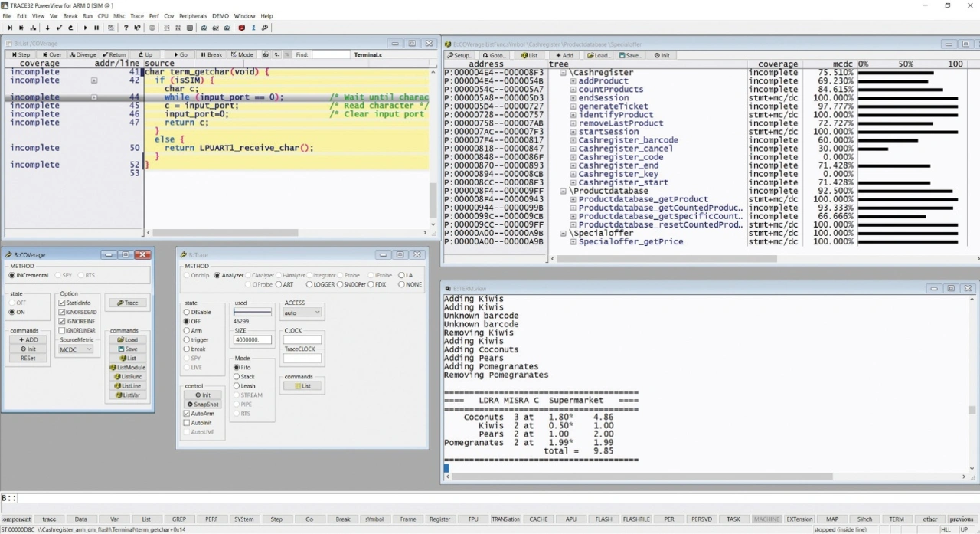Screen dimensions: 980x534
Task: Open the Peripherals menu
Action: (193, 16)
